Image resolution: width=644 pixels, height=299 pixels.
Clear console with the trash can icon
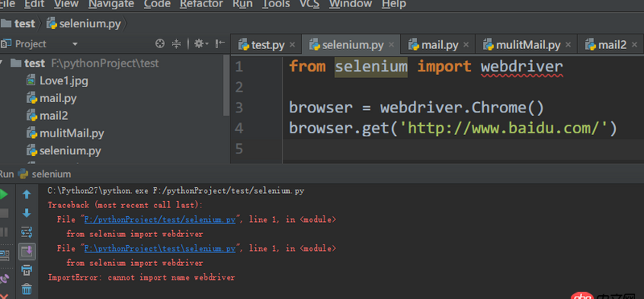[27, 289]
